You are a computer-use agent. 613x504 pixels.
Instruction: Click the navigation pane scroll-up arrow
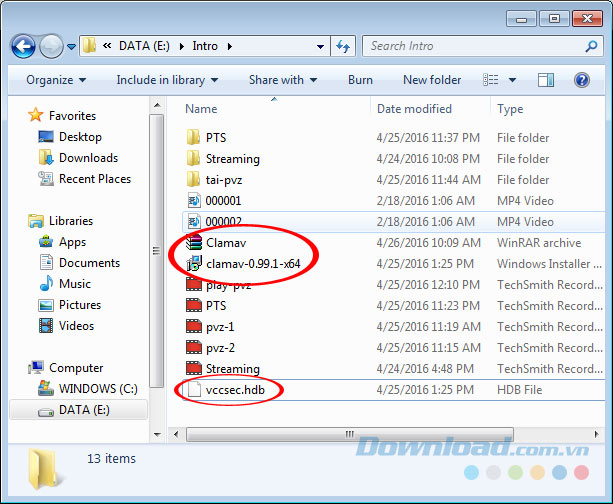157,106
